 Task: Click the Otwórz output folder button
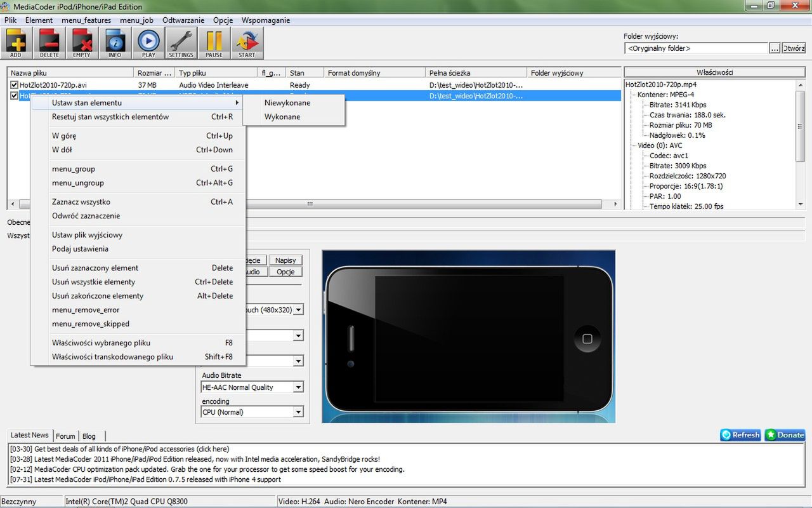coord(794,48)
